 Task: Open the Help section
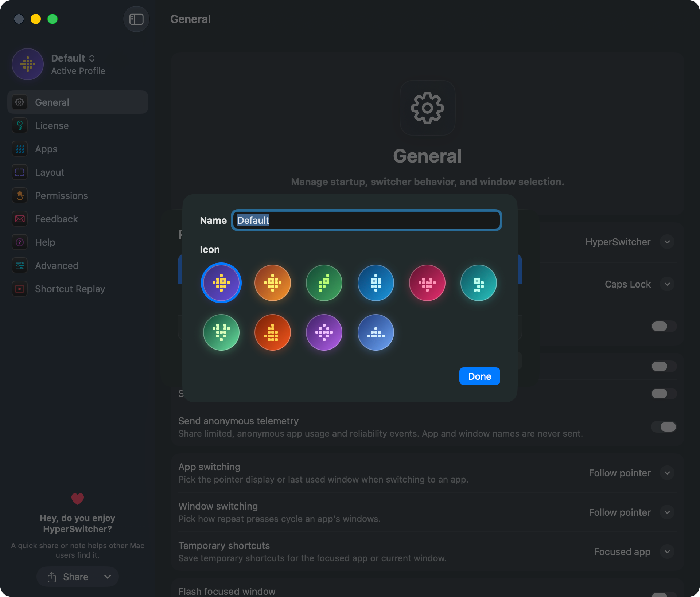(x=78, y=242)
